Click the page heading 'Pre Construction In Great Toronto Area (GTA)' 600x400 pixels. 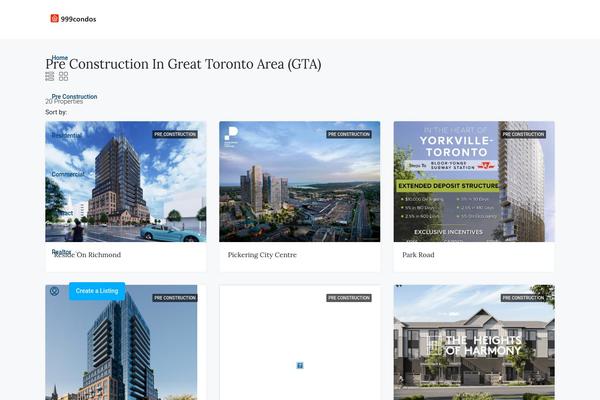(183, 64)
